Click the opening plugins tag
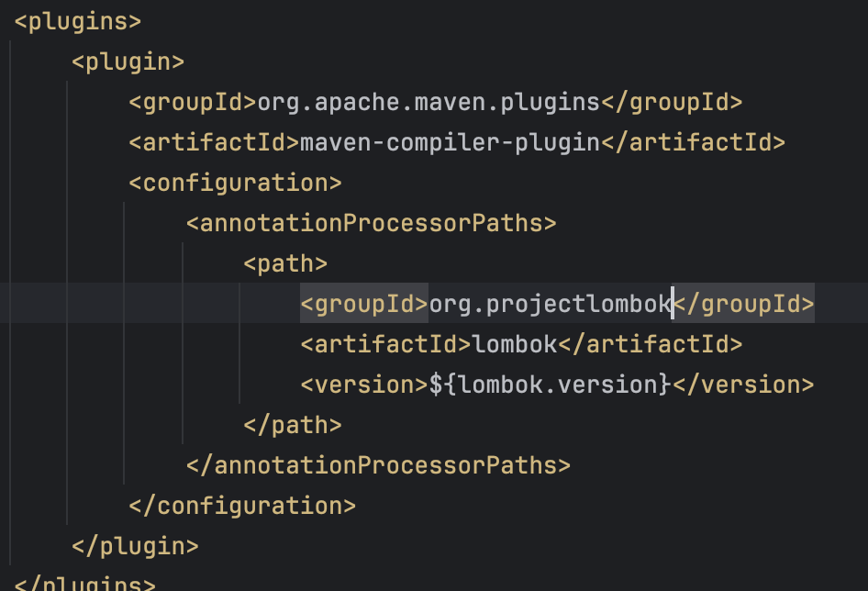 point(78,22)
